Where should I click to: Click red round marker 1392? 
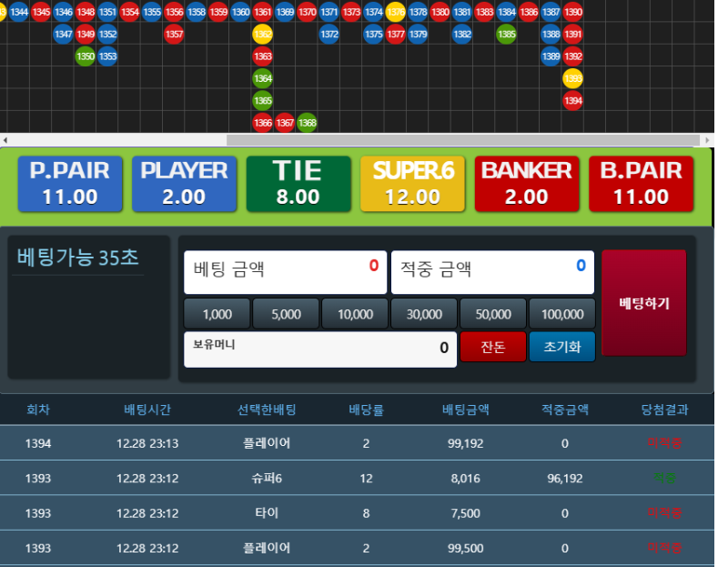pyautogui.click(x=573, y=56)
